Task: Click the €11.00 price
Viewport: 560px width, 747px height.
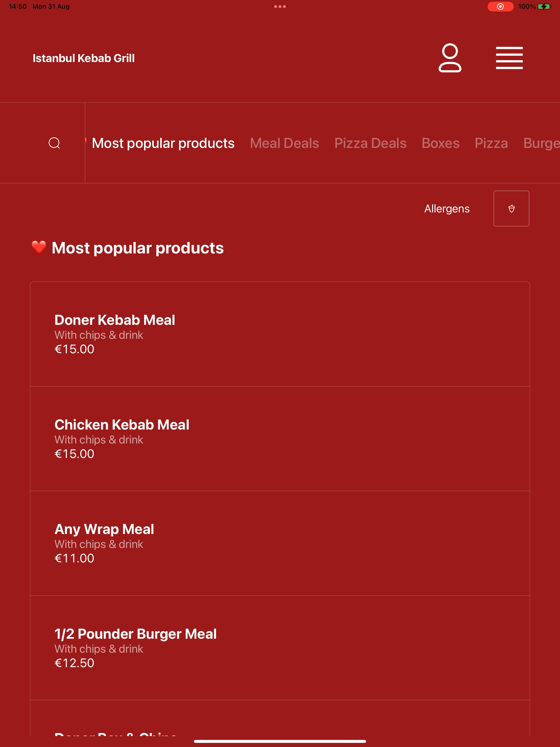Action: coord(74,558)
